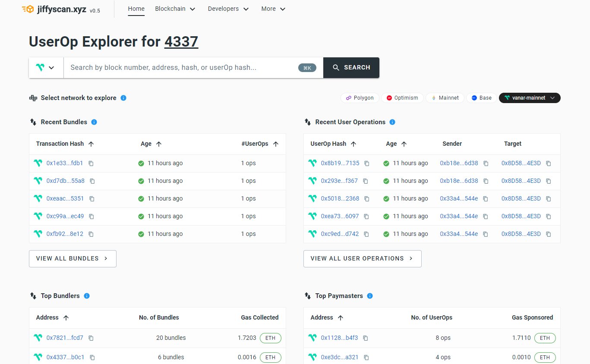The height and width of the screenshot is (364, 590).
Task: Copy paymaster address 0x1128...b4f3
Action: (x=366, y=338)
